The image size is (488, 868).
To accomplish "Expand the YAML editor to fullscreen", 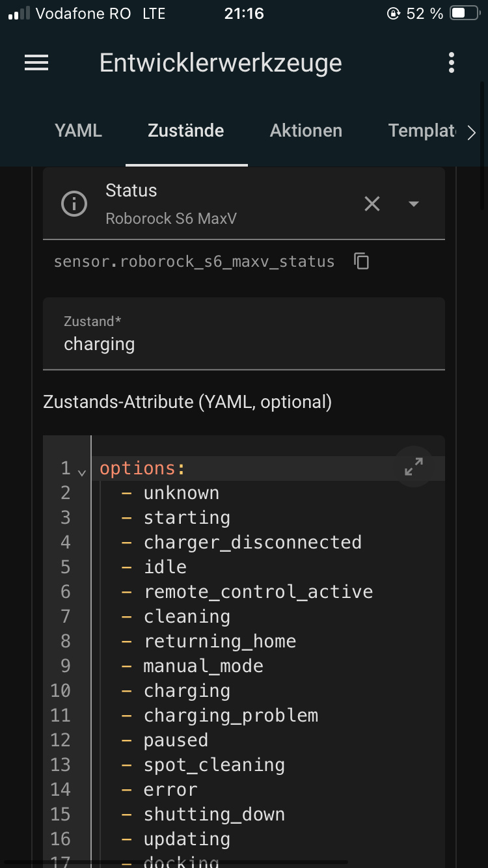I will [x=414, y=466].
